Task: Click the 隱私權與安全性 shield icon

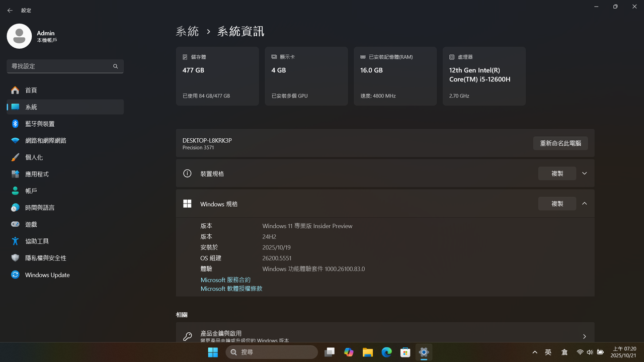Action: (x=15, y=258)
